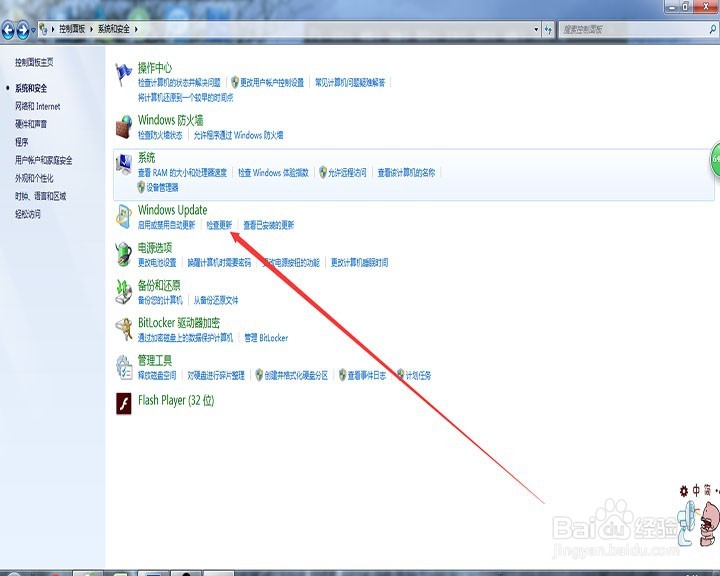Click 将计算机还原到一个较早的时间点
The height and width of the screenshot is (576, 720).
coord(186,97)
